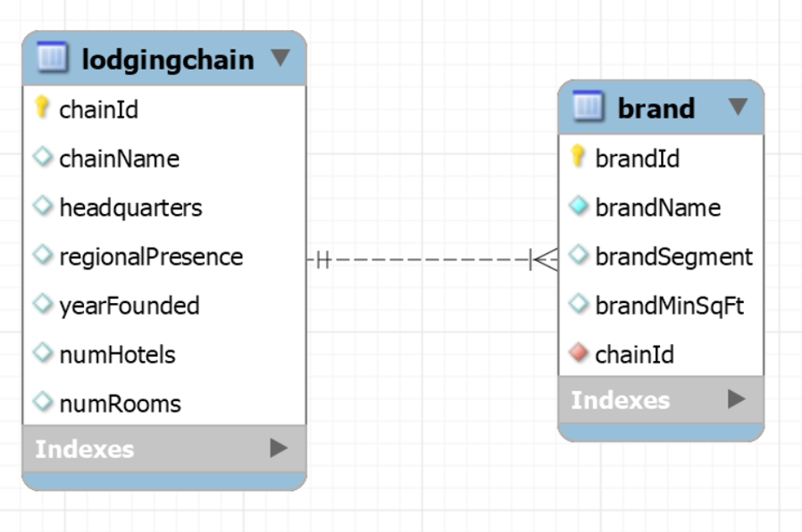Viewport: 802px width, 532px height.
Task: Collapse the lodgingchain table with its header arrow
Action: click(280, 57)
